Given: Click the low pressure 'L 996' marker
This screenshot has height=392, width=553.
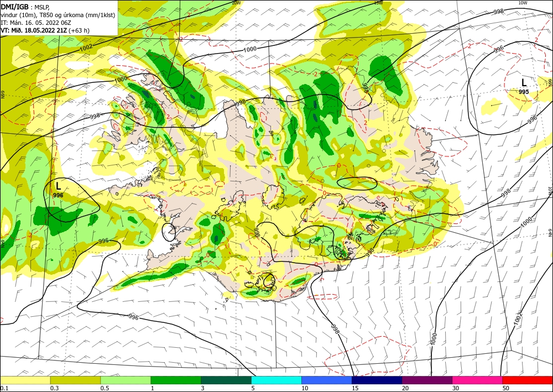Looking at the screenshot, I should (x=59, y=189).
